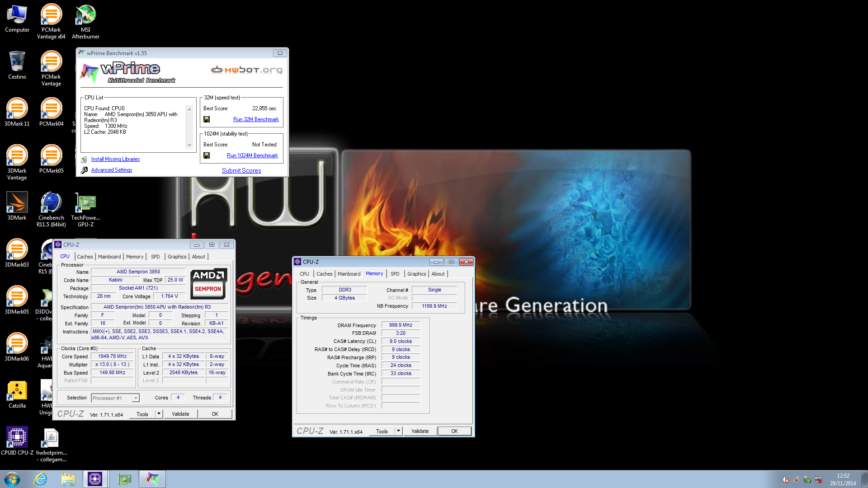The image size is (868, 488).
Task: Switch to wPrime taskbar button
Action: click(152, 479)
